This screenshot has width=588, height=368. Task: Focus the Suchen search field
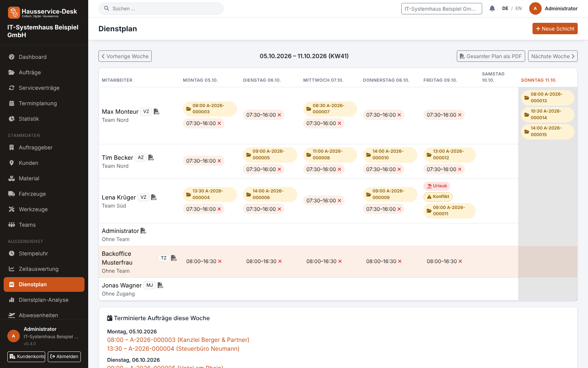[x=161, y=8]
